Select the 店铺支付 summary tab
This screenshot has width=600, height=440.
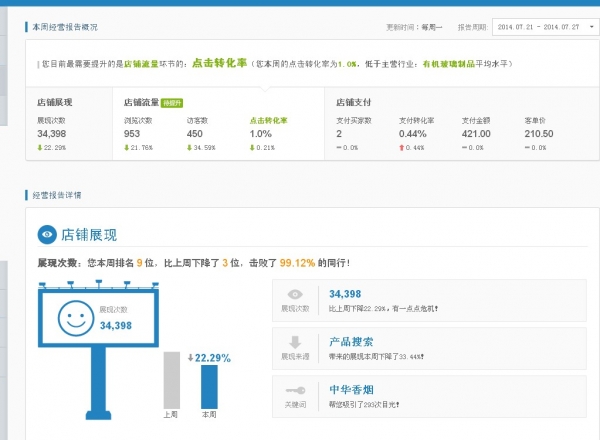click(354, 102)
